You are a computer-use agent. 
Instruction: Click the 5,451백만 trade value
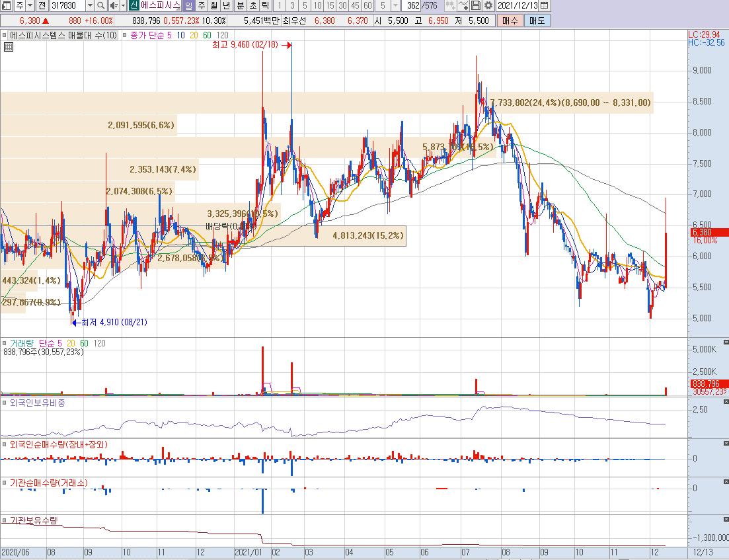point(261,20)
